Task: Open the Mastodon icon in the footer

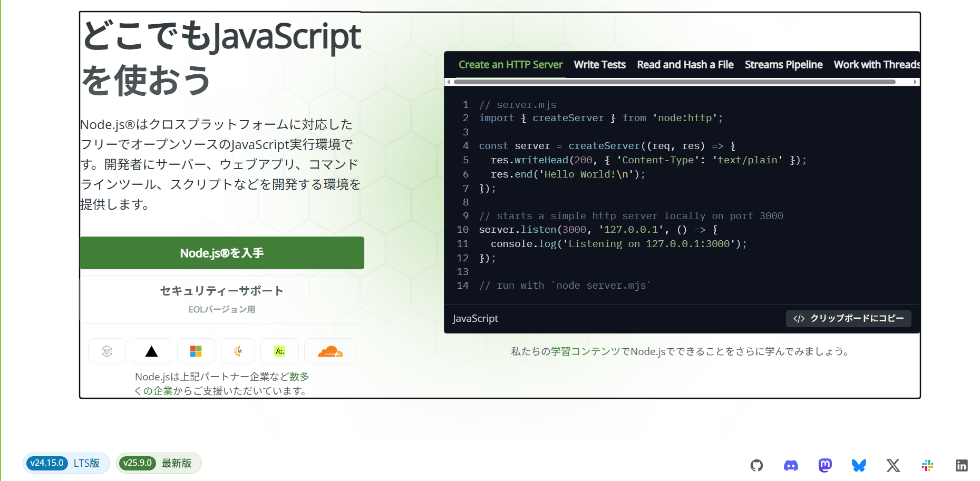Action: pos(825,465)
